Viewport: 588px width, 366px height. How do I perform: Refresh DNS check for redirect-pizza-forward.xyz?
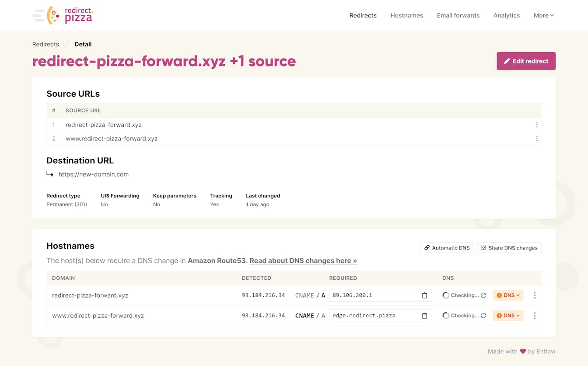coord(483,296)
